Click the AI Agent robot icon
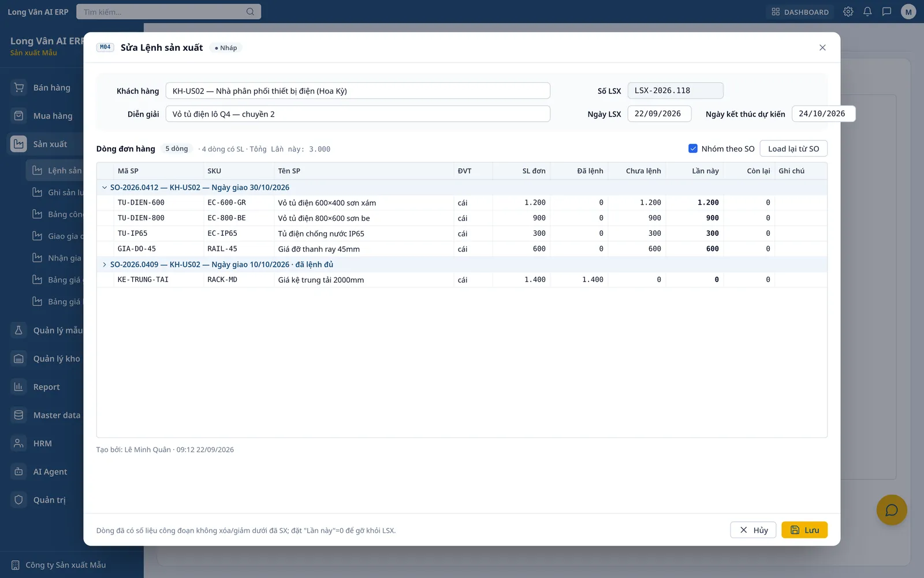The image size is (924, 578). (19, 472)
